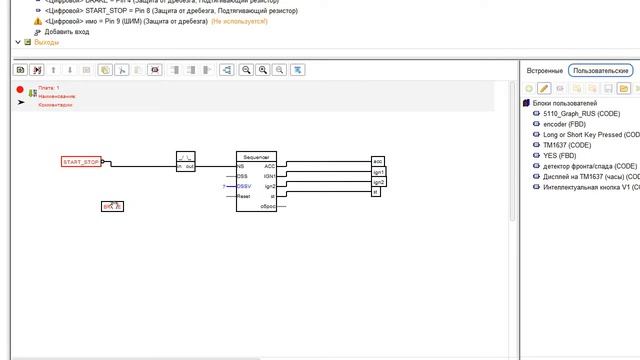Image resolution: width=640 pixels, height=360 pixels.
Task: Switch to the Пользовательские tab
Action: pyautogui.click(x=600, y=71)
